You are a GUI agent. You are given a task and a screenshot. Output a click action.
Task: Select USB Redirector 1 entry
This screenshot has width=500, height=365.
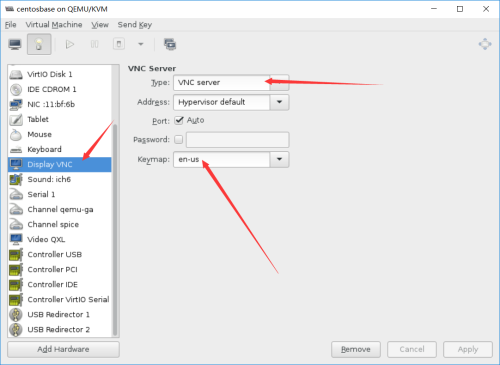[x=60, y=314]
